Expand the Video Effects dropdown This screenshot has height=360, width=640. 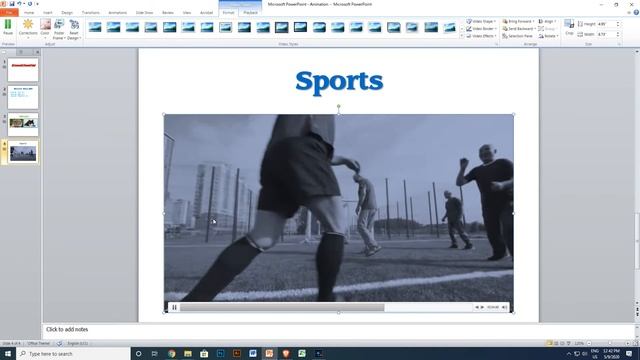click(x=481, y=36)
